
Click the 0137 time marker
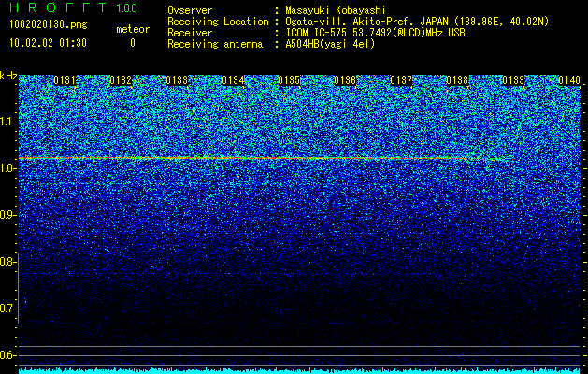coord(401,80)
